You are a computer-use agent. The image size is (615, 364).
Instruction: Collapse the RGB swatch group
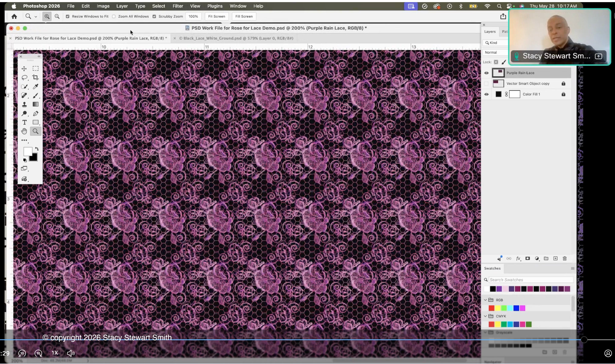pyautogui.click(x=485, y=300)
